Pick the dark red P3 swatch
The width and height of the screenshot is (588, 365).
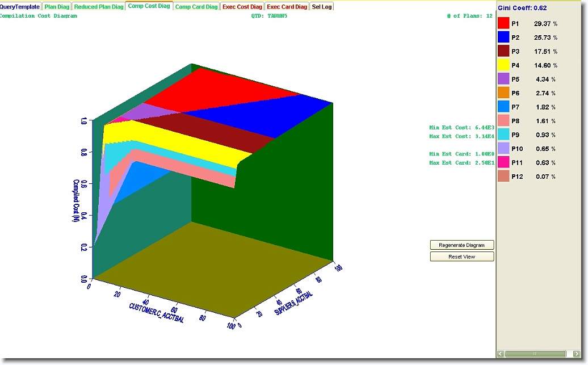pyautogui.click(x=503, y=51)
